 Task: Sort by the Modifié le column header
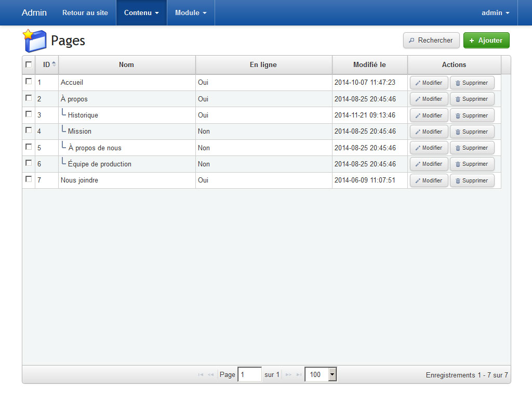pos(369,64)
